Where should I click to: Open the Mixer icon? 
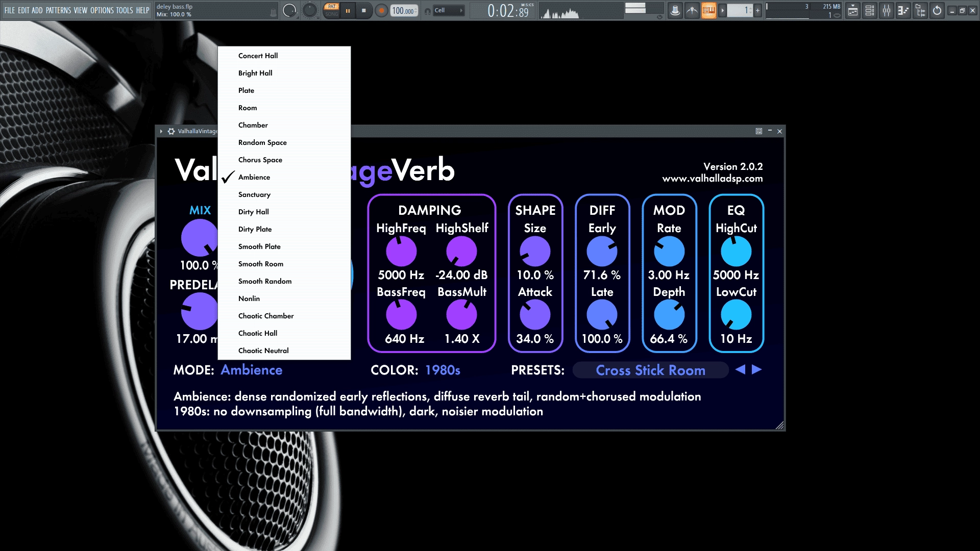click(887, 10)
